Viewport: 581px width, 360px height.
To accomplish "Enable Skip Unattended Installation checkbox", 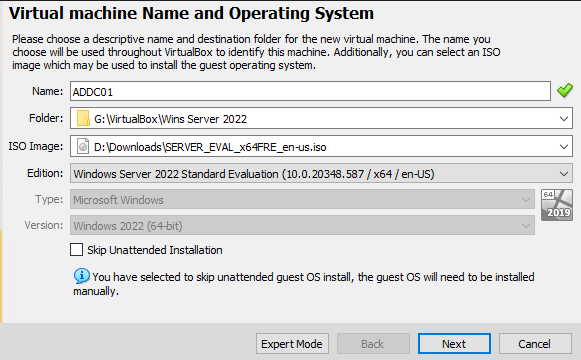I will pos(76,250).
